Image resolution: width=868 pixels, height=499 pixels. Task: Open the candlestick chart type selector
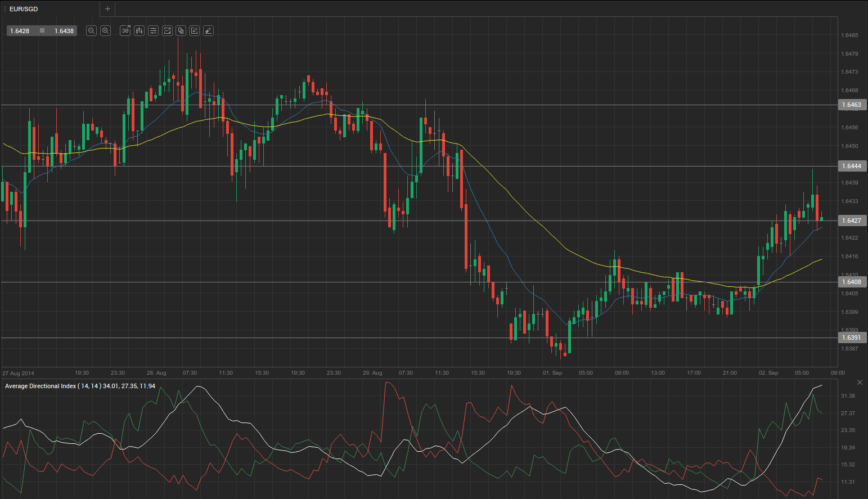tap(139, 31)
